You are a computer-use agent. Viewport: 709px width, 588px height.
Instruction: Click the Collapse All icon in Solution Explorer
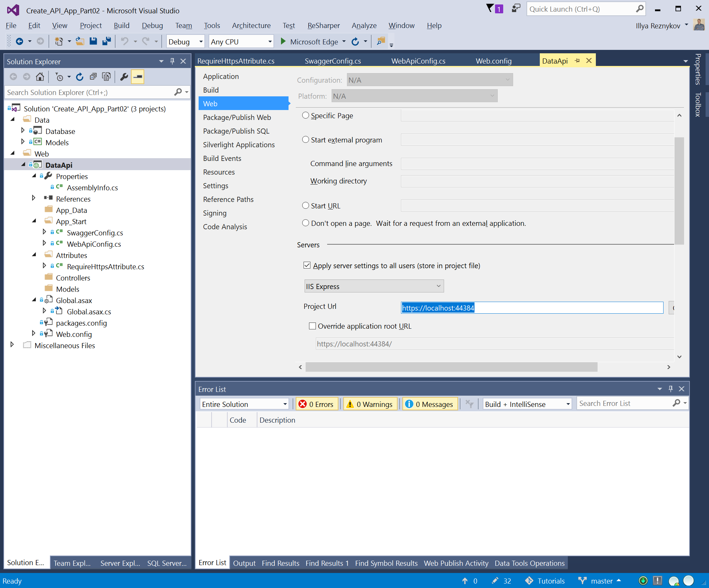coord(93,77)
